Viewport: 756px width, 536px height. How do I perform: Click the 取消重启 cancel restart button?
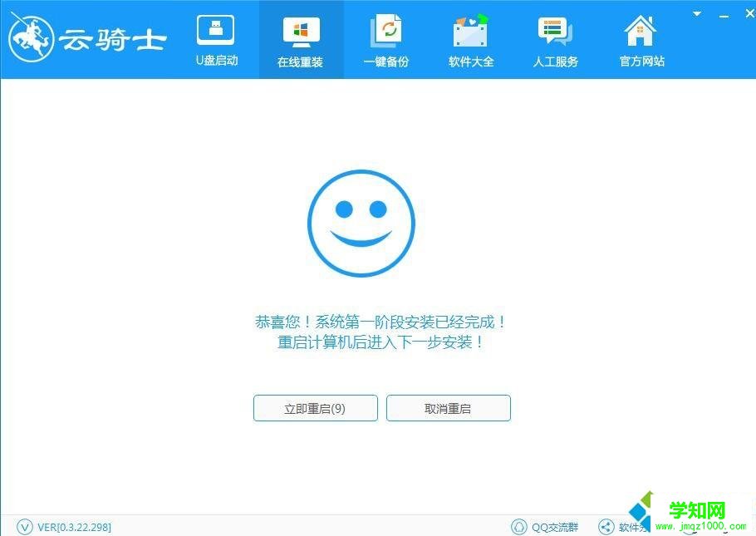click(448, 408)
